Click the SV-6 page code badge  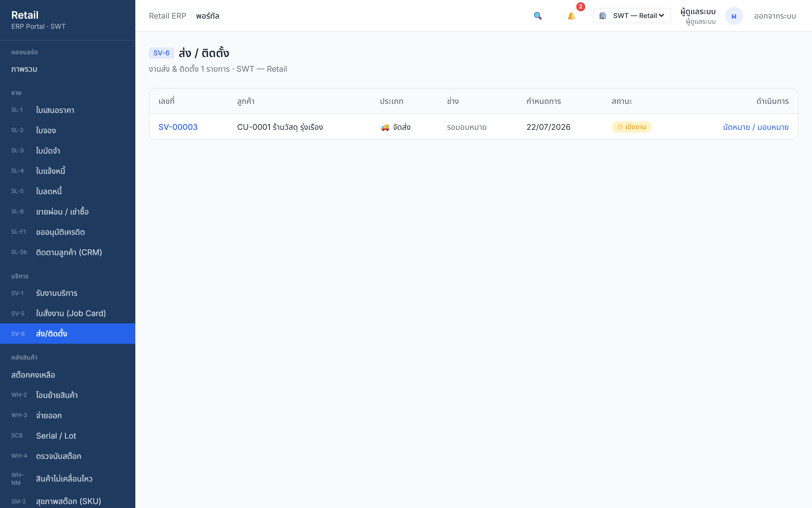[161, 53]
